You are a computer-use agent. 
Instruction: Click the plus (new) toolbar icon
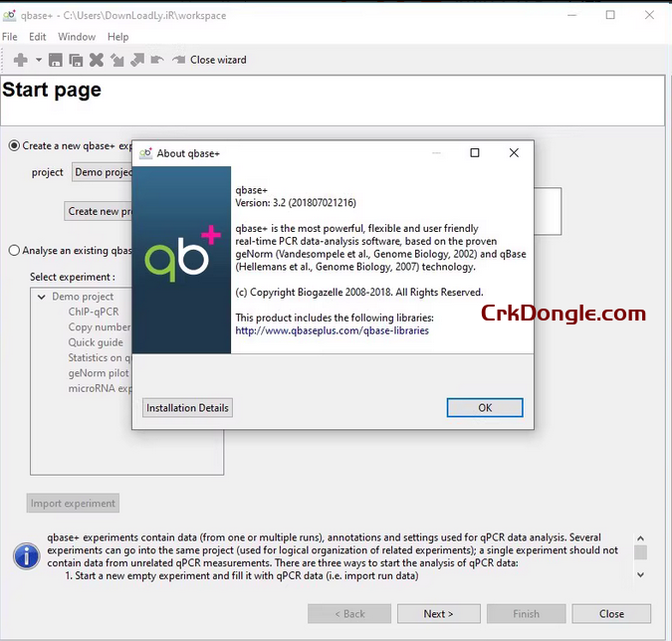pyautogui.click(x=20, y=60)
